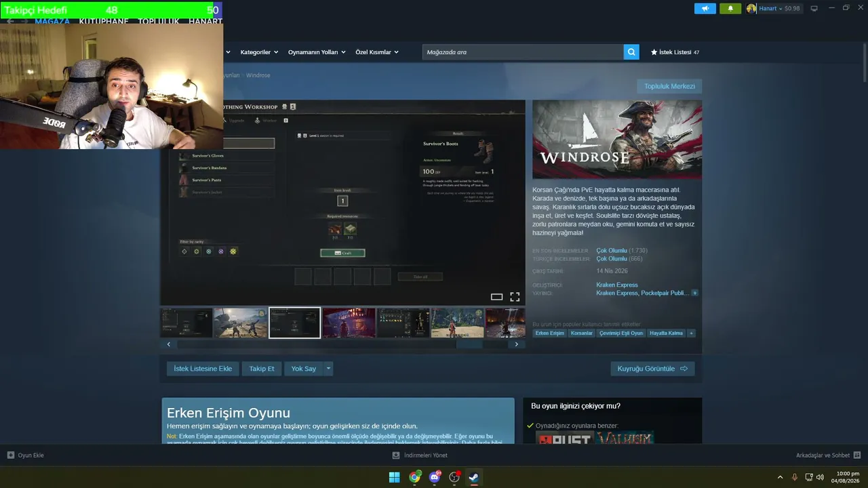Click the friends chat icon
868x488 pixels.
point(856,455)
